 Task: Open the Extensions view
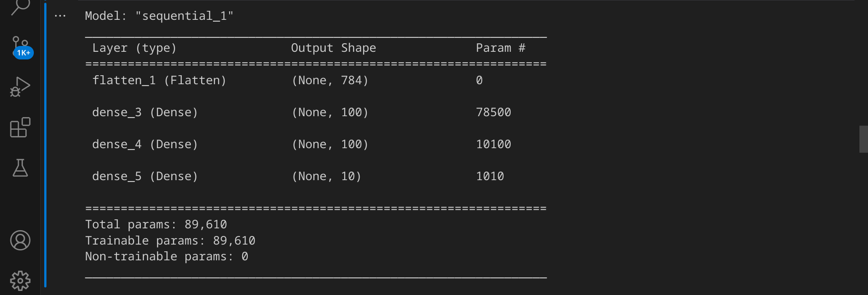coord(20,127)
